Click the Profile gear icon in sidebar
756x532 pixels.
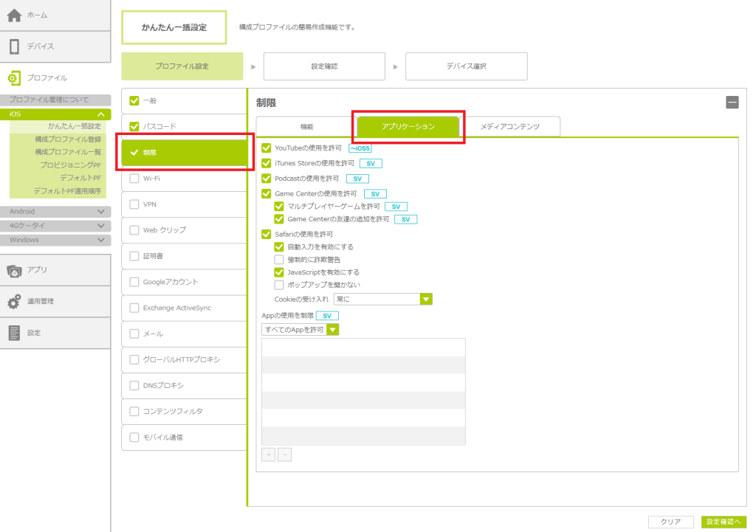pos(14,77)
